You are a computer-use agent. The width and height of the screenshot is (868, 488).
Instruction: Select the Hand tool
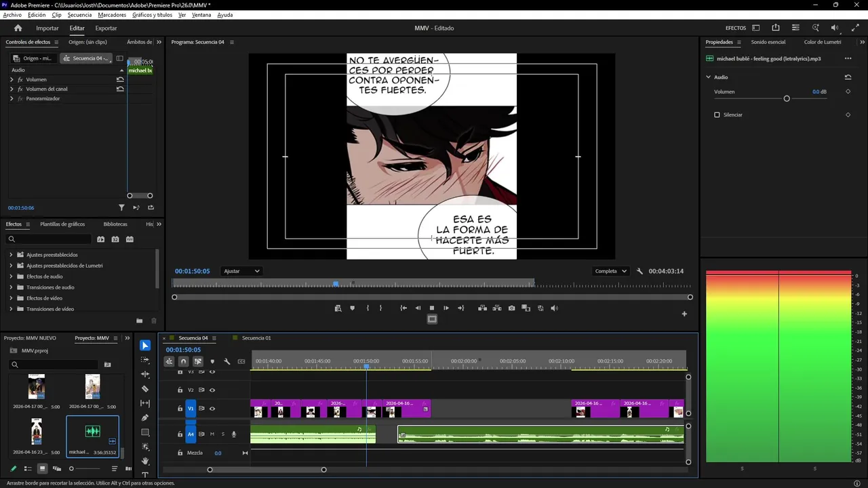(145, 461)
